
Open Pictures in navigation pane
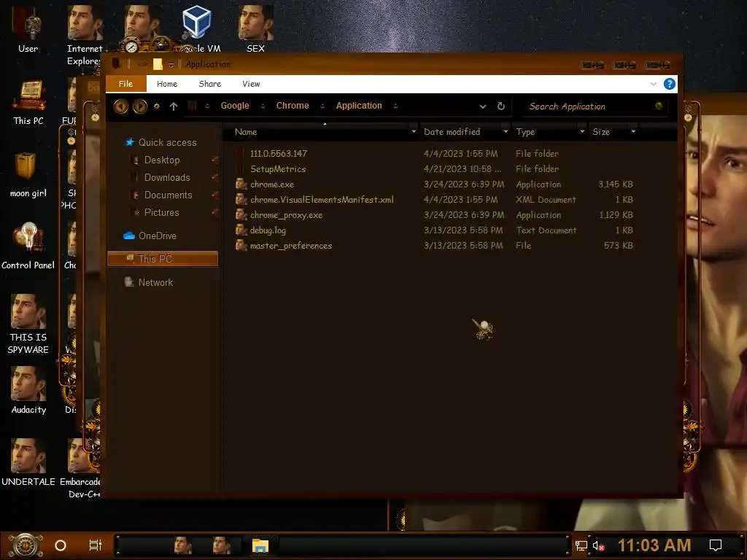[161, 213]
